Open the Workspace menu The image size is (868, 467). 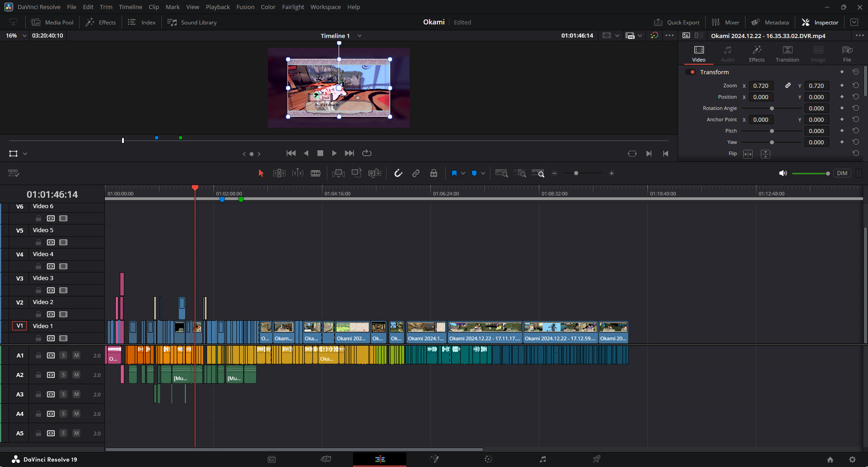pyautogui.click(x=325, y=7)
